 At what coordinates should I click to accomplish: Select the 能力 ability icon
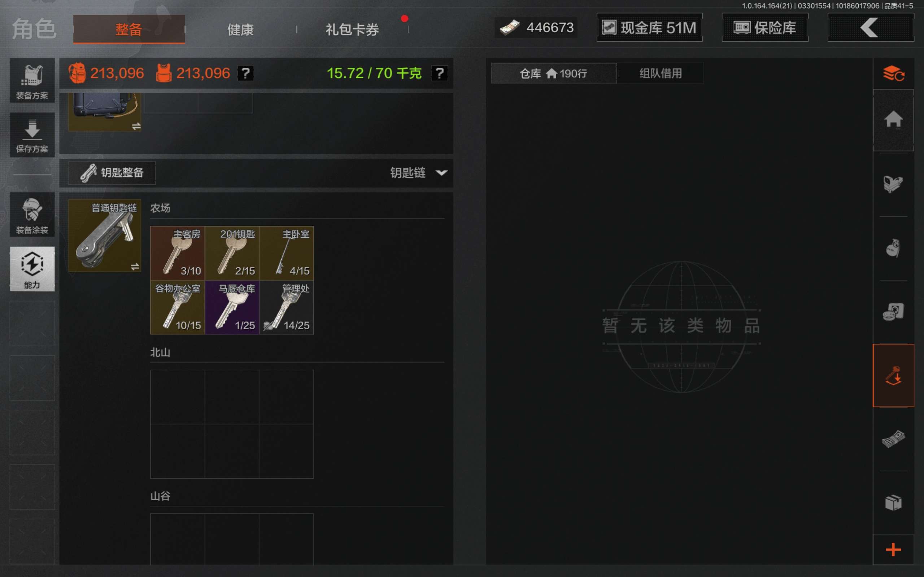pos(32,269)
